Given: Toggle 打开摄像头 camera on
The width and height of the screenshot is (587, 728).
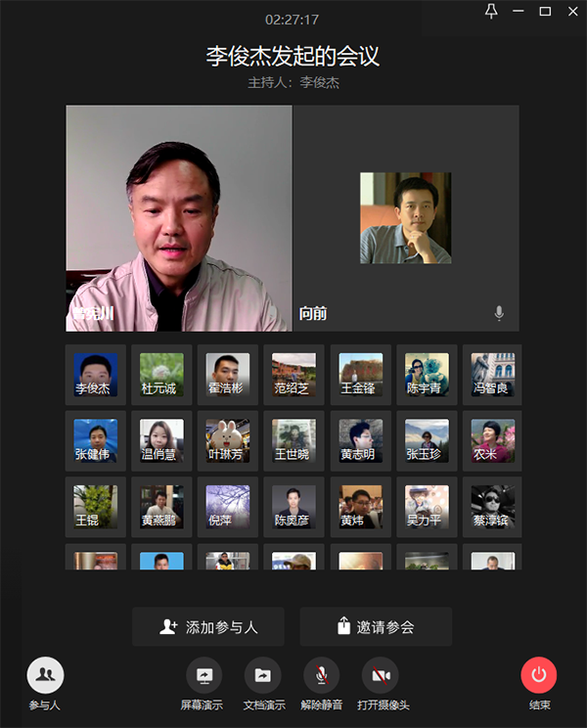Looking at the screenshot, I should click(381, 675).
